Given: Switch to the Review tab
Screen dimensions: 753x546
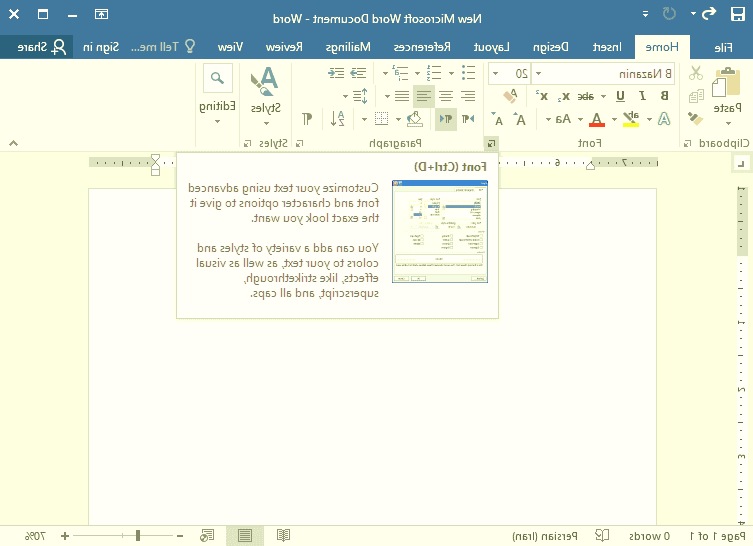Looking at the screenshot, I should tap(284, 47).
